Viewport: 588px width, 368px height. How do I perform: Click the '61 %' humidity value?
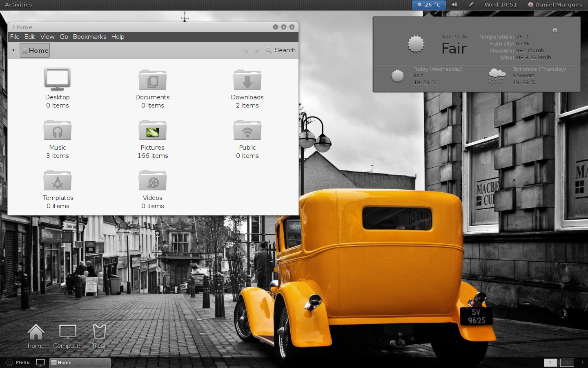pos(522,44)
